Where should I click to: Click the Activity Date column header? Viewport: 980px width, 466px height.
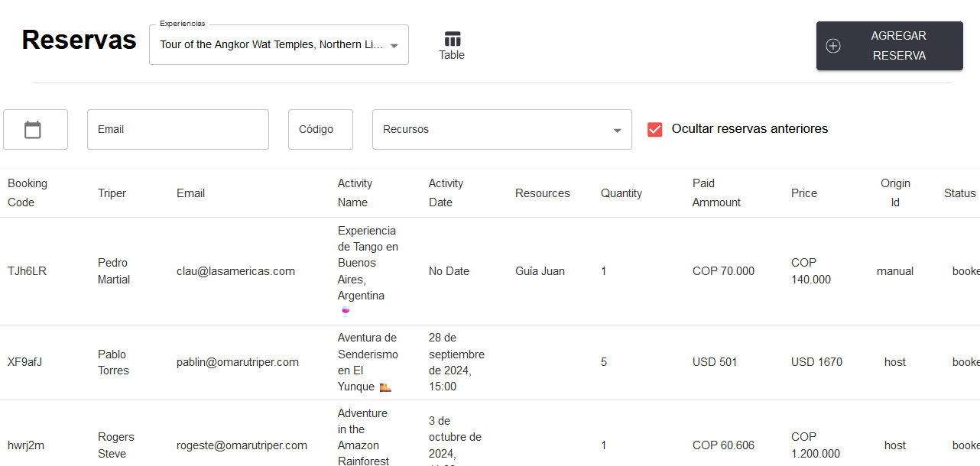click(x=446, y=193)
